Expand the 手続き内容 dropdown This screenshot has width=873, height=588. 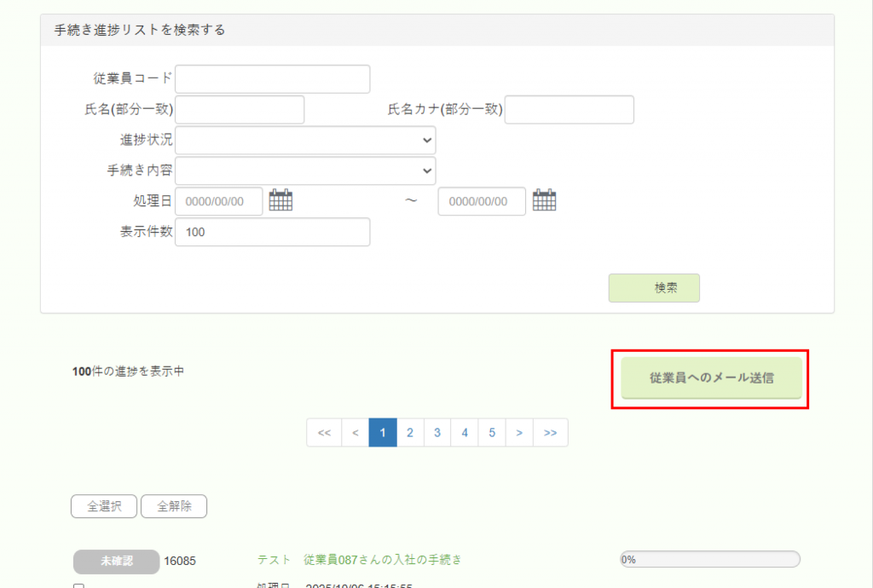tap(305, 170)
